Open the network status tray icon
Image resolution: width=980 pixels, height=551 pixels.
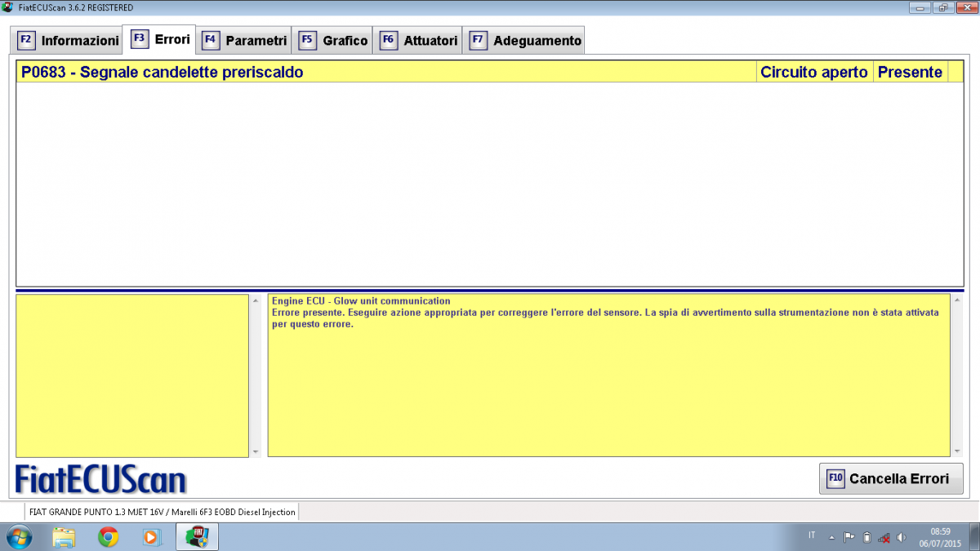point(884,537)
